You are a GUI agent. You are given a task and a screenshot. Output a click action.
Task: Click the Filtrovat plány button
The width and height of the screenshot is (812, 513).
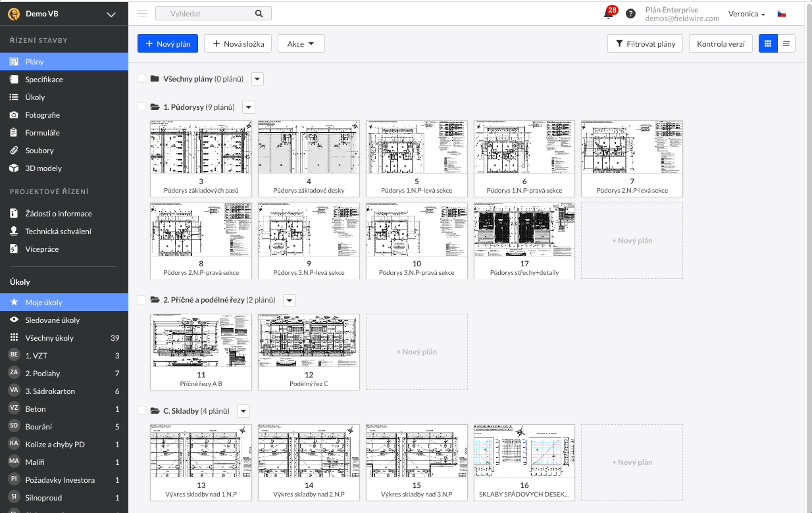[645, 44]
